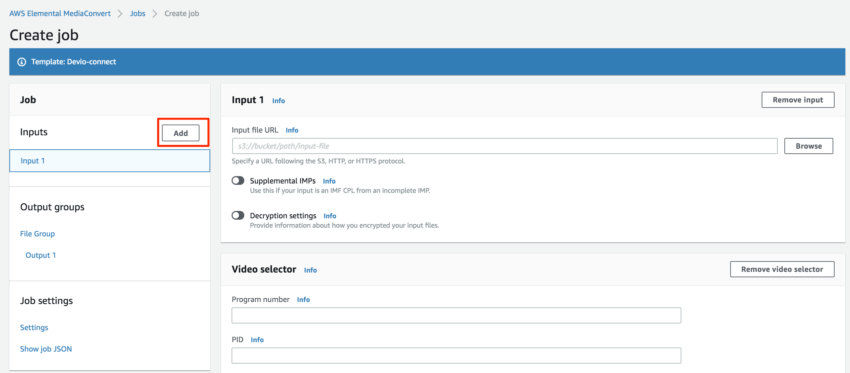The image size is (850, 373).
Task: Open Info for Program number
Action: [x=303, y=299]
